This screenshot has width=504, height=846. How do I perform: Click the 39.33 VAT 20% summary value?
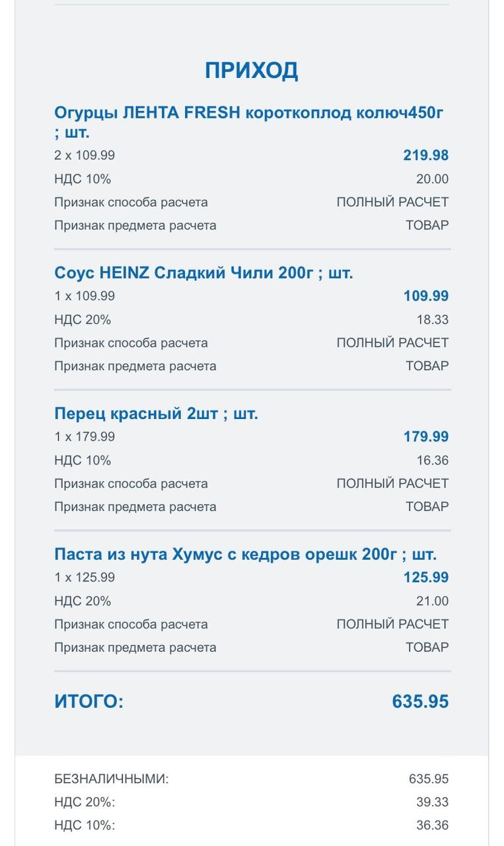tap(432, 802)
